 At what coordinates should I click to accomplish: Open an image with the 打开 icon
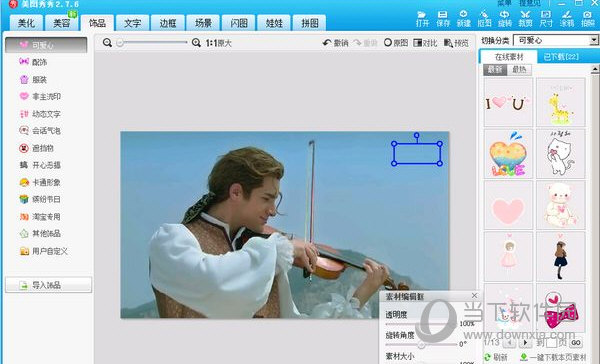(x=422, y=19)
